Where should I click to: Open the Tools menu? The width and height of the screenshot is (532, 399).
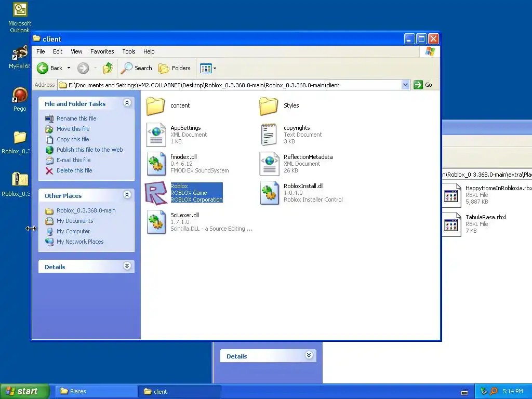129,51
